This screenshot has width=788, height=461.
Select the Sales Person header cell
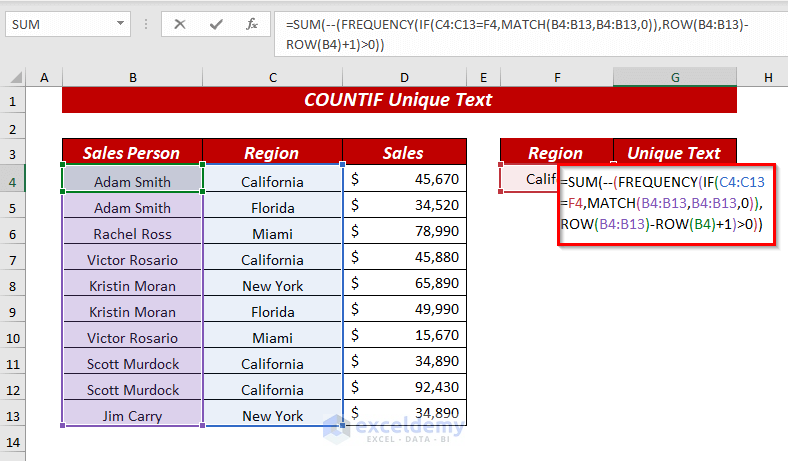[x=132, y=153]
